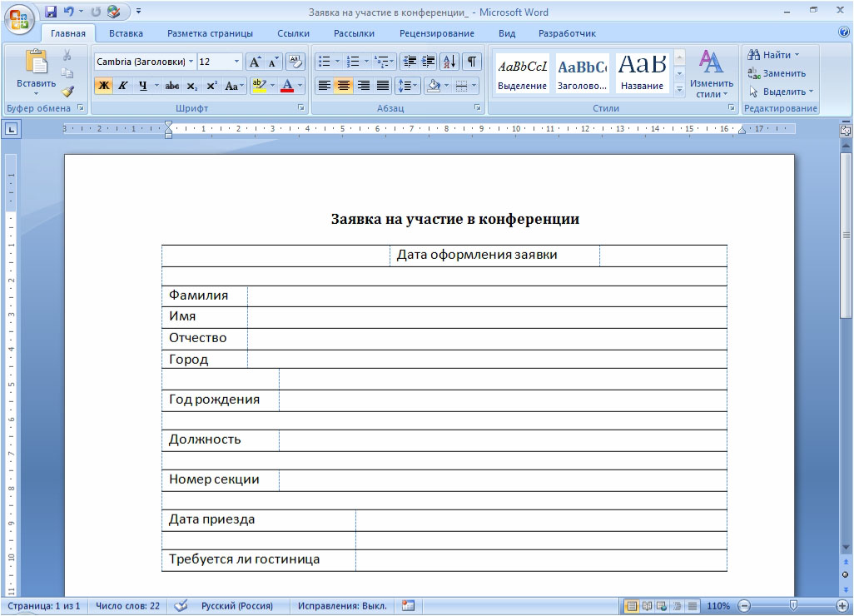Open the Cambria font name dropdown
The image size is (854, 616).
[191, 62]
